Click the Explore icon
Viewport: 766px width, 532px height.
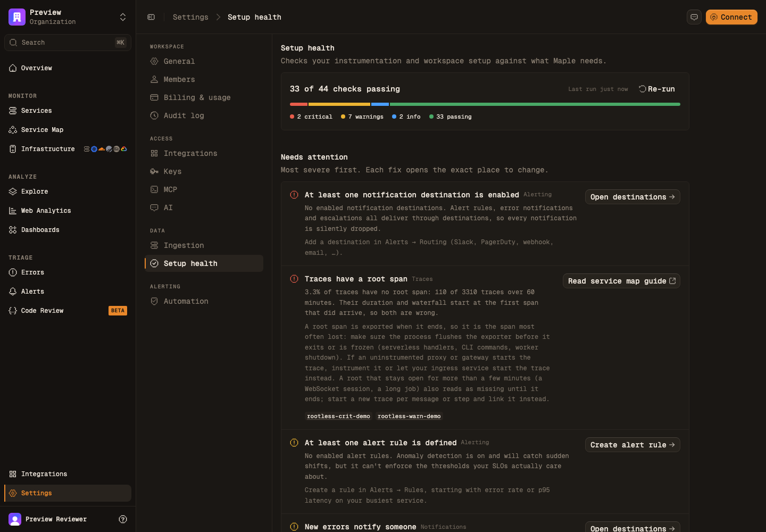pos(13,192)
